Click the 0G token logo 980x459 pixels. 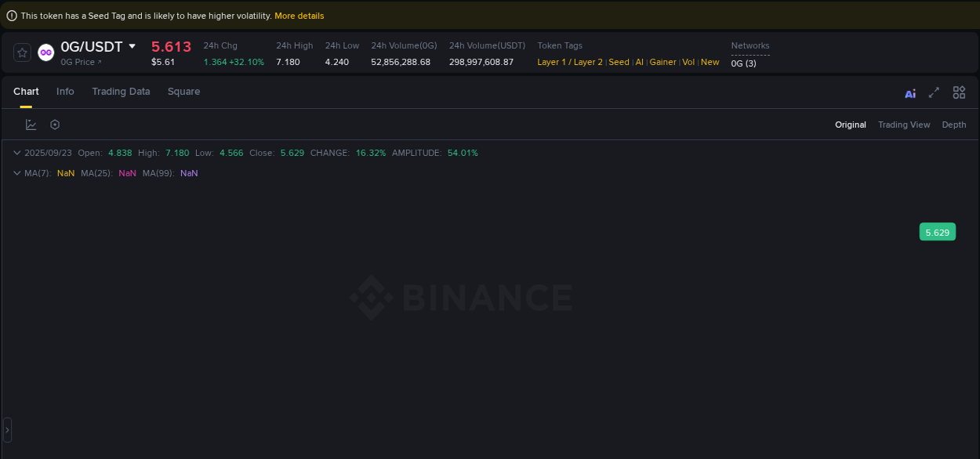[x=45, y=52]
